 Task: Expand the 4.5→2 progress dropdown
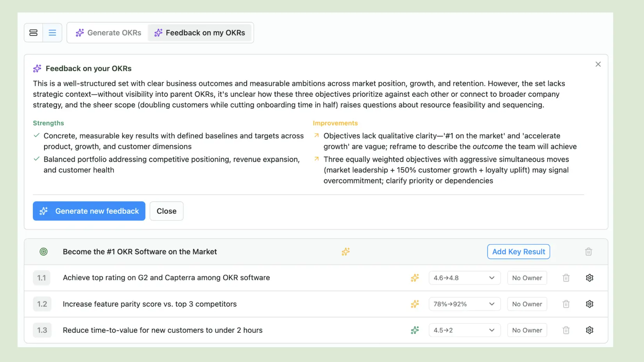[x=464, y=330]
